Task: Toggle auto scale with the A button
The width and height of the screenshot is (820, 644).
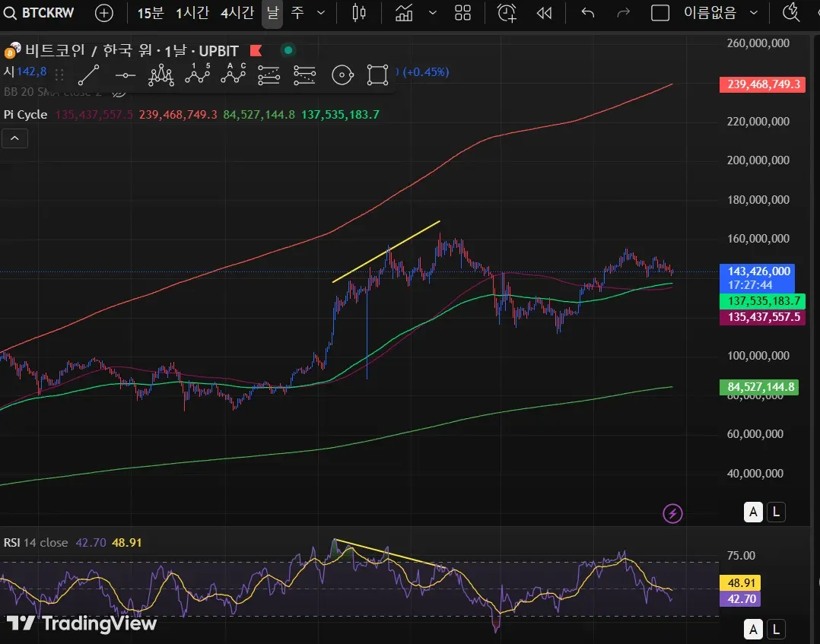Action: pos(753,512)
